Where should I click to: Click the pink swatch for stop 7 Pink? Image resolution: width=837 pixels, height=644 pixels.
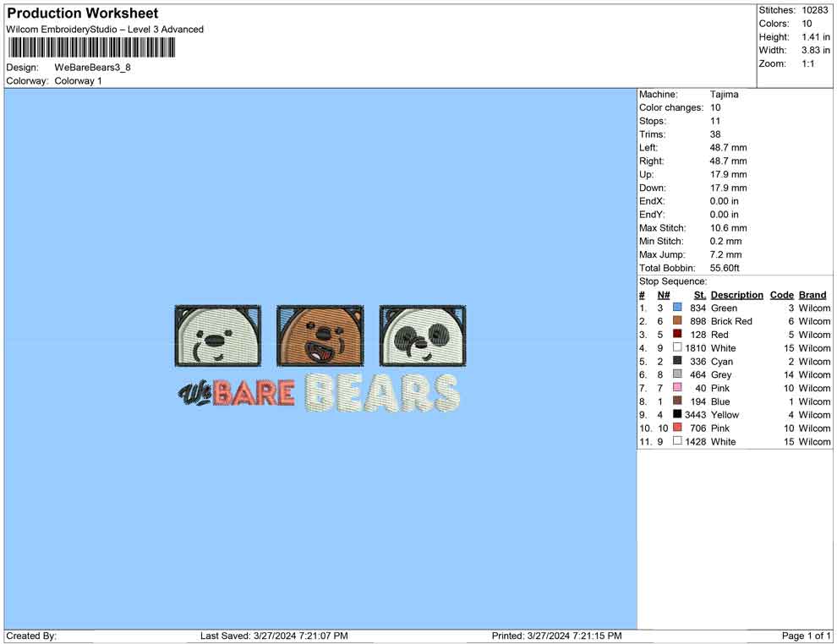677,387
